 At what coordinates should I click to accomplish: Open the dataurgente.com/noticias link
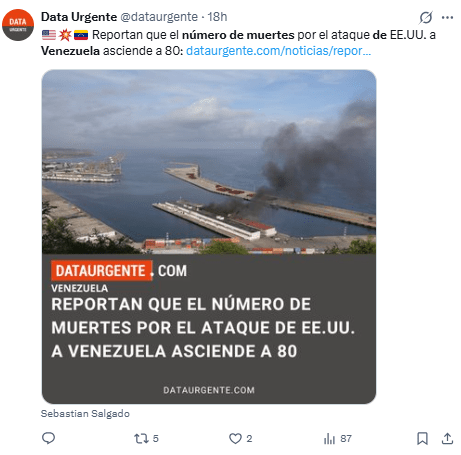point(278,51)
